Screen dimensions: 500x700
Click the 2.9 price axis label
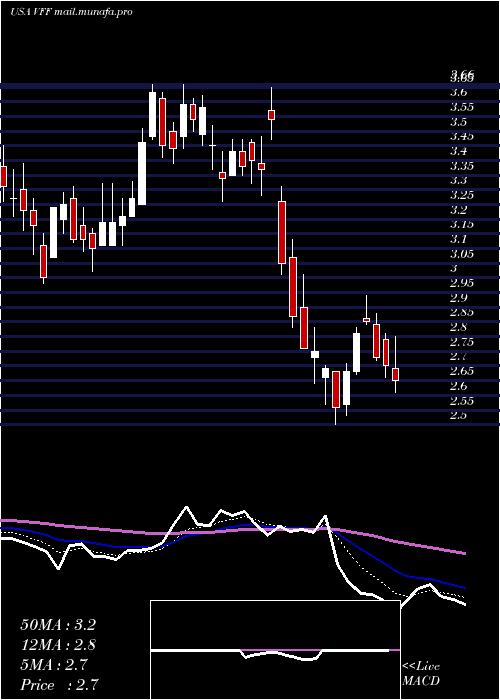pos(458,298)
